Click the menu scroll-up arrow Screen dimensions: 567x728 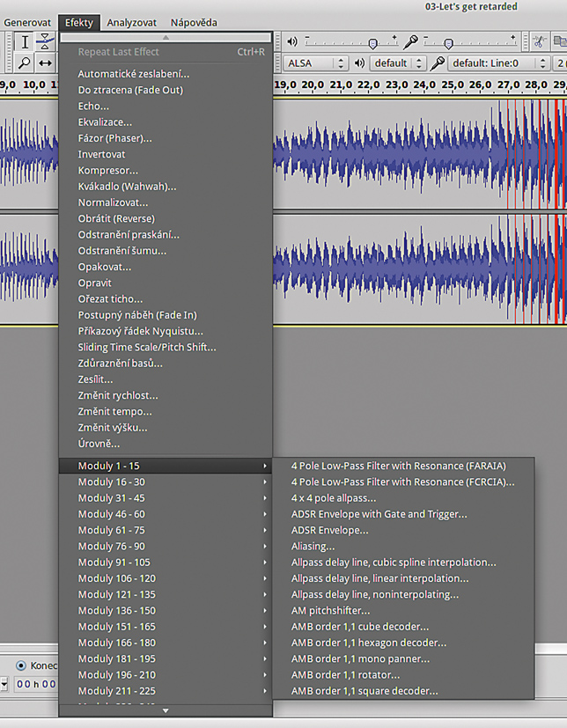[166, 37]
